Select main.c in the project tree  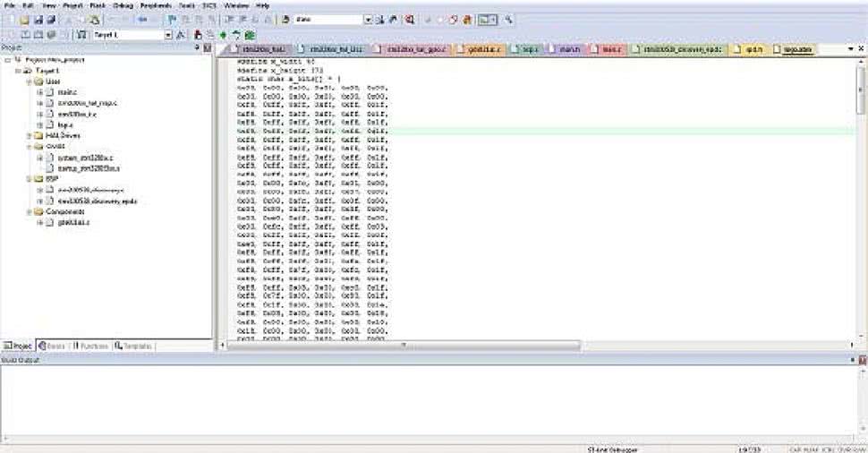coord(66,91)
